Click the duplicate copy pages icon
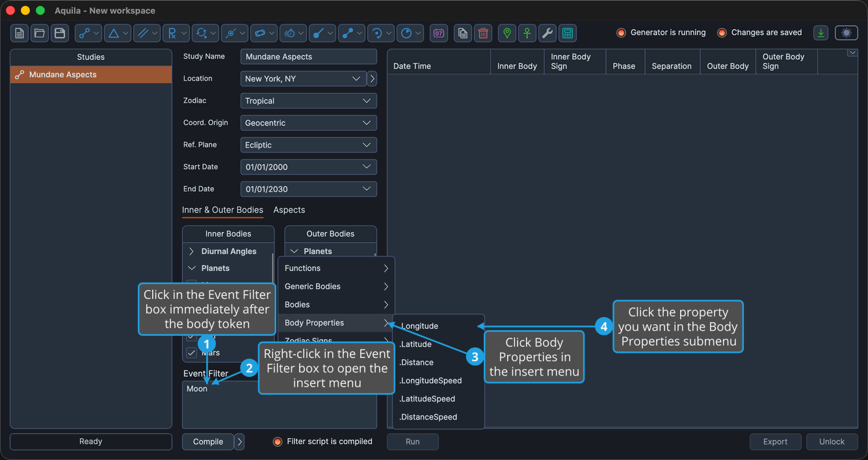 (462, 33)
